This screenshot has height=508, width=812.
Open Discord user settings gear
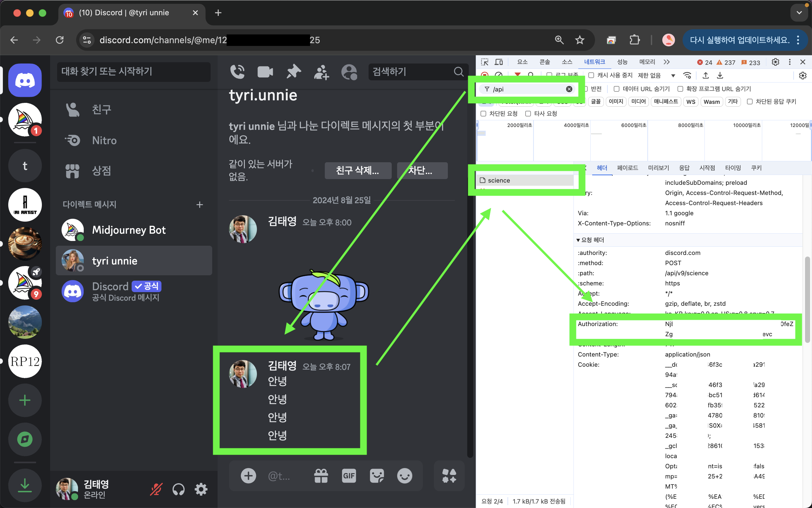(x=201, y=490)
